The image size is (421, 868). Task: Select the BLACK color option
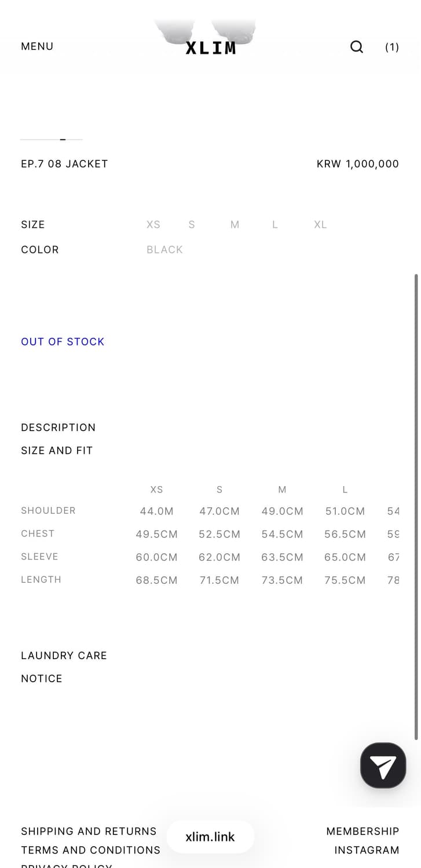click(x=164, y=249)
